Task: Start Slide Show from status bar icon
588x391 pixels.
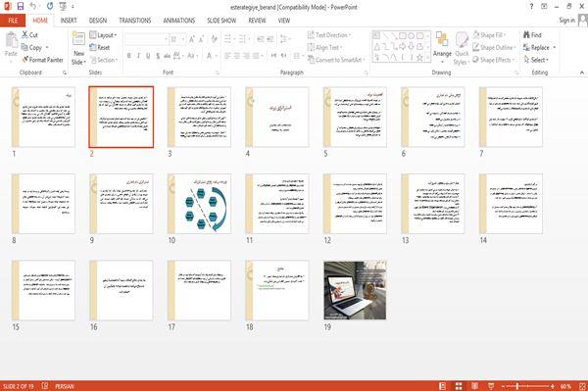Action: point(491,386)
